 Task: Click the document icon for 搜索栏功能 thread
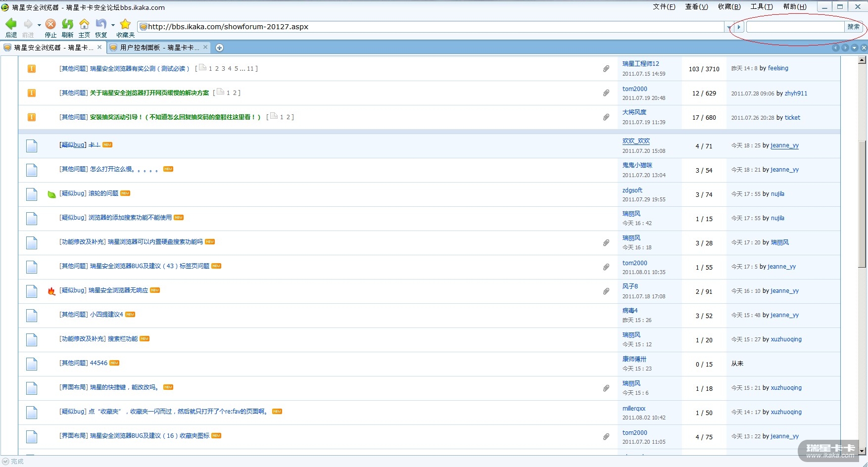[32, 340]
